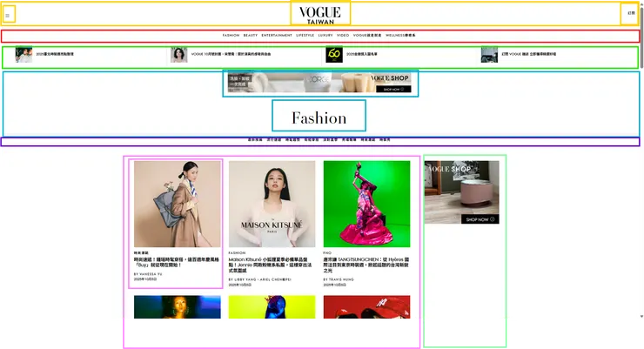Screen dimensions: 644x349
Task: Open the green background pink dress article image
Action: (366, 204)
